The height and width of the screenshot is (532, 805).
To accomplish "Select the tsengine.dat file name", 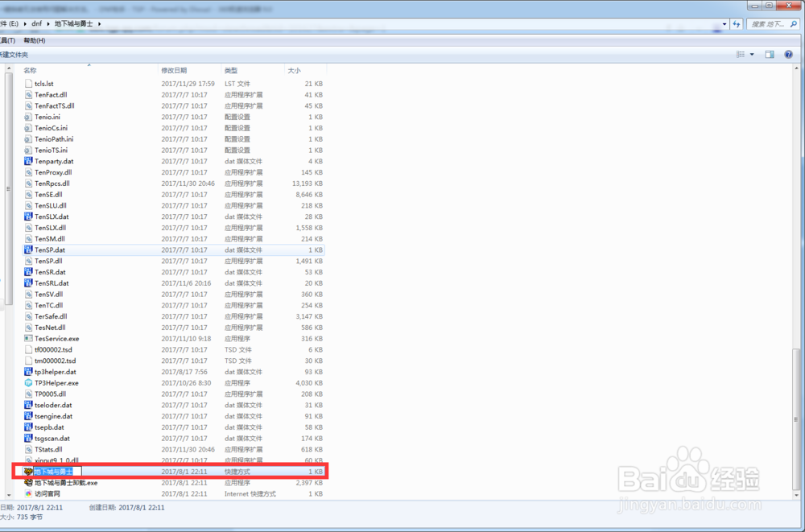I will coord(54,416).
